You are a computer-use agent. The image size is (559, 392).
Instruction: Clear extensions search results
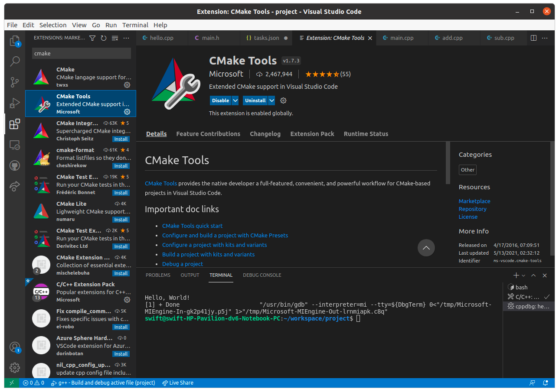coord(115,38)
